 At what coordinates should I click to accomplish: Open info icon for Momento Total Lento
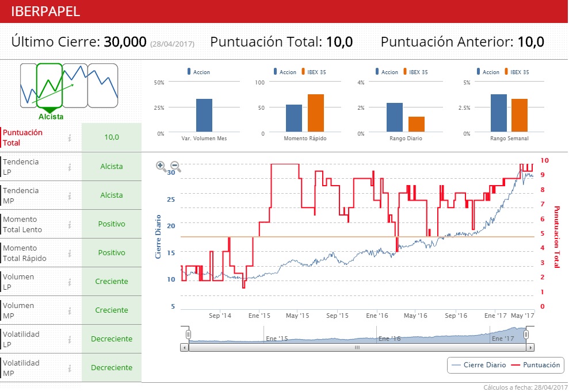click(x=69, y=225)
